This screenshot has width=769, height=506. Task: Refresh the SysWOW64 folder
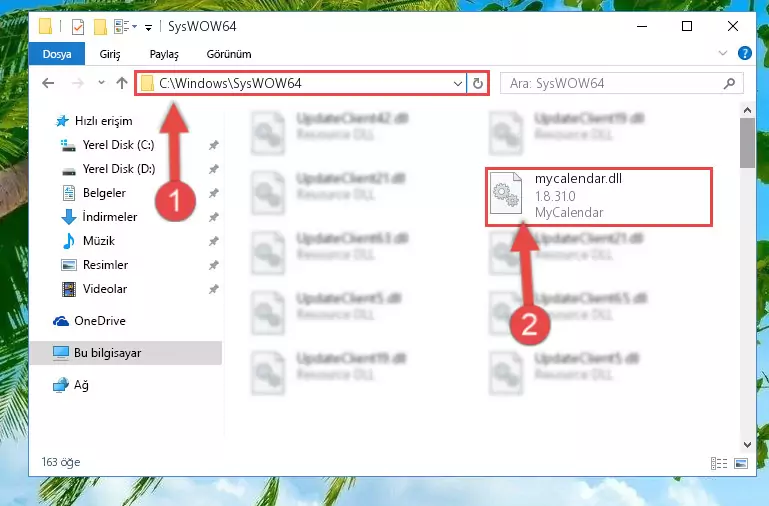tap(478, 83)
